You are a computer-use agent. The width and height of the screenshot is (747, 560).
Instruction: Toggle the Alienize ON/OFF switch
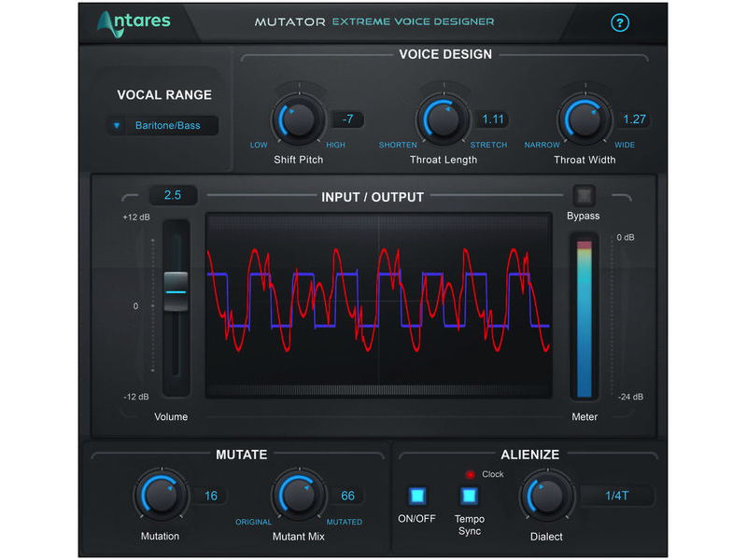point(417,496)
